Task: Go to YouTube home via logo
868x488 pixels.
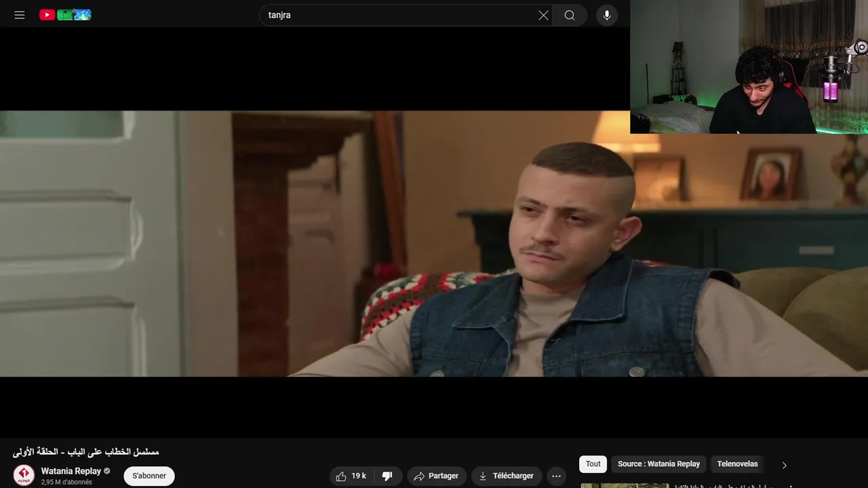Action: point(65,15)
